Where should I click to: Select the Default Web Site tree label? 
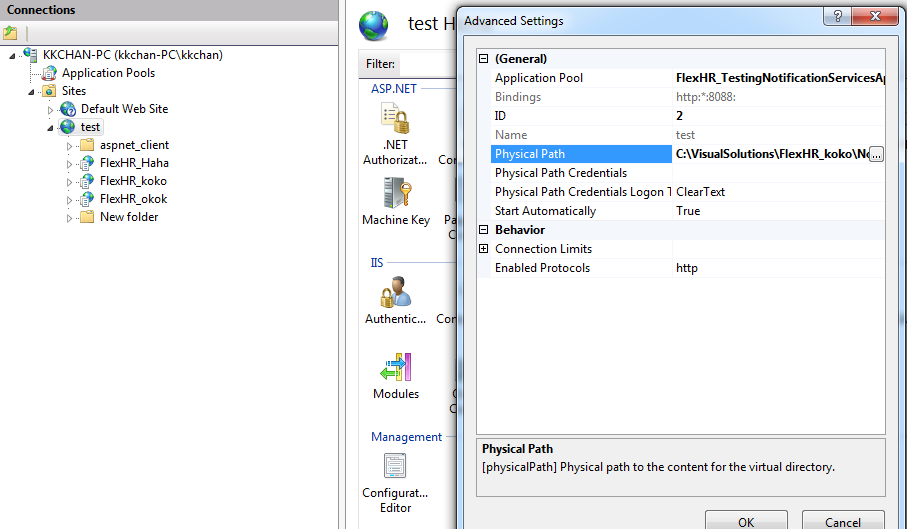pyautogui.click(x=124, y=109)
